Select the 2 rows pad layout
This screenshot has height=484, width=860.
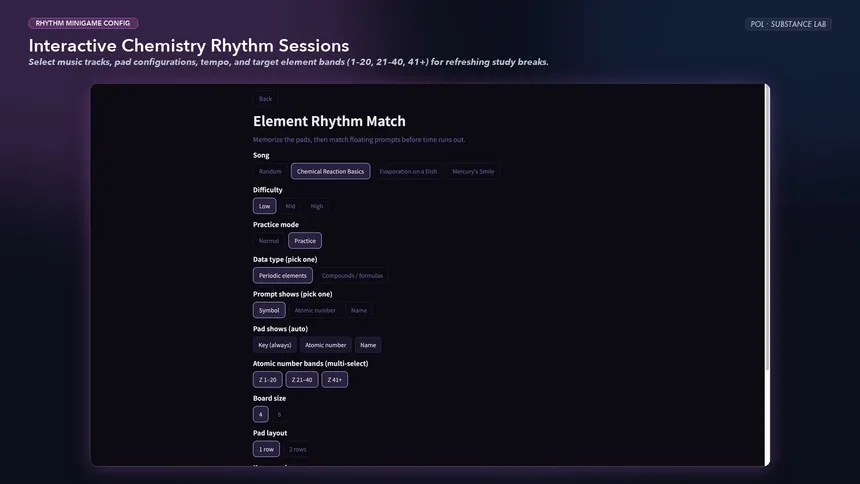(x=298, y=449)
